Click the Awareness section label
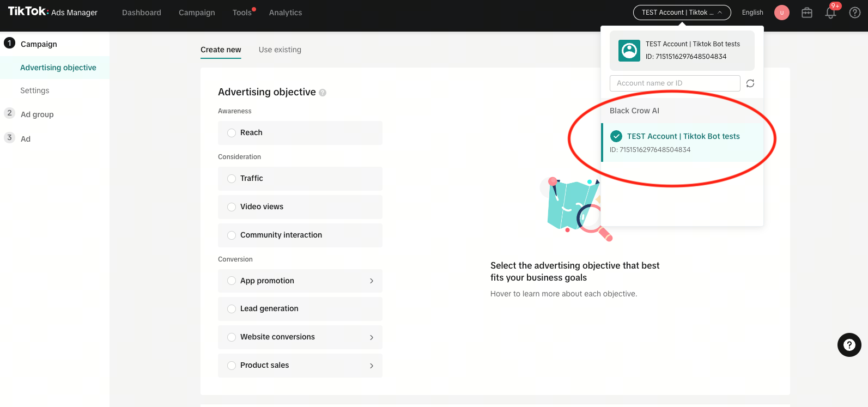Screen dimensions: 868x407 click(235, 111)
